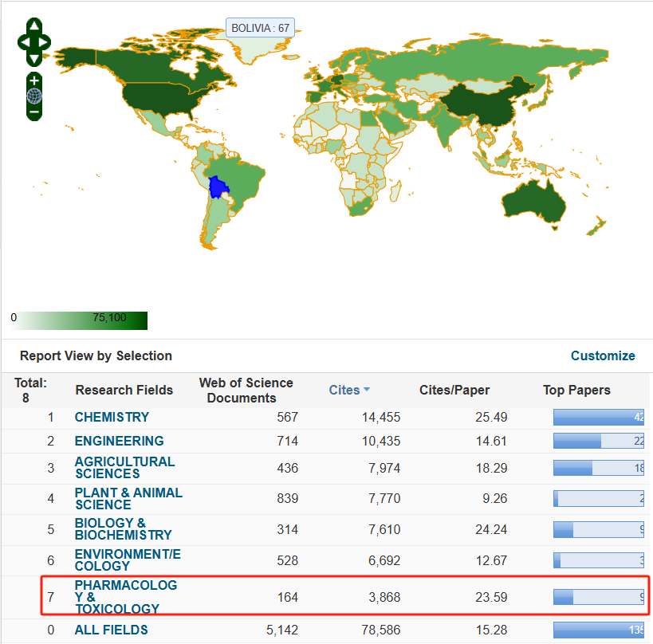Pan the map left with the arrow

coord(24,41)
